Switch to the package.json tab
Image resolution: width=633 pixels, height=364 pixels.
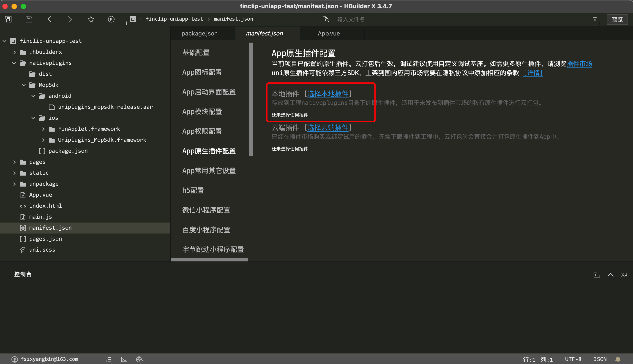[x=199, y=33]
